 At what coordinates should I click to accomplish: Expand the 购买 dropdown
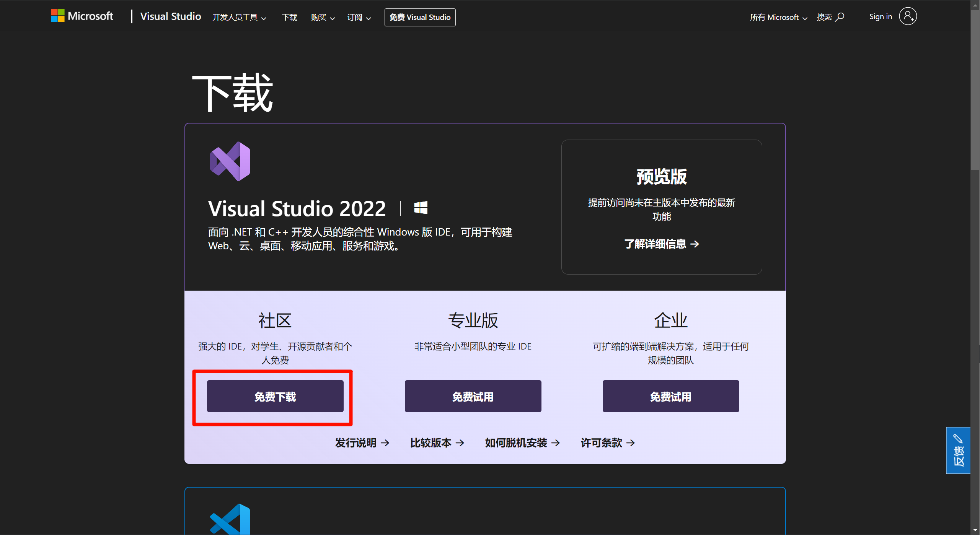pos(323,17)
